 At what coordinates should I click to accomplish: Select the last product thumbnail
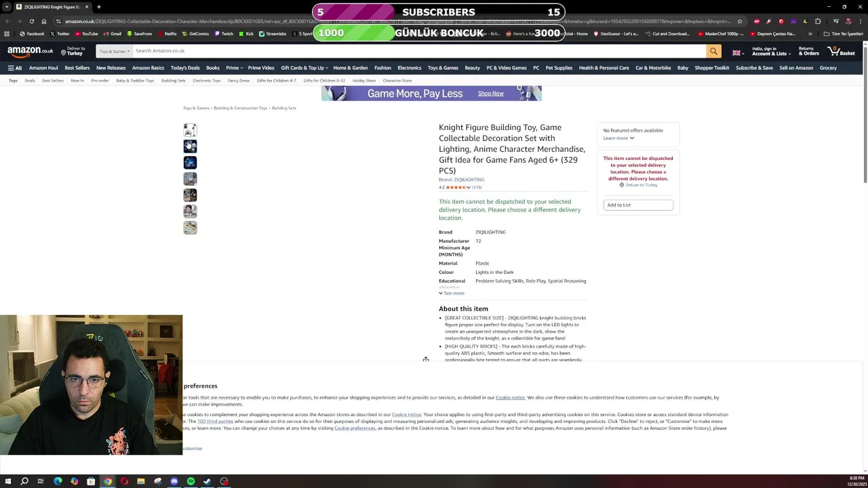[x=190, y=227]
